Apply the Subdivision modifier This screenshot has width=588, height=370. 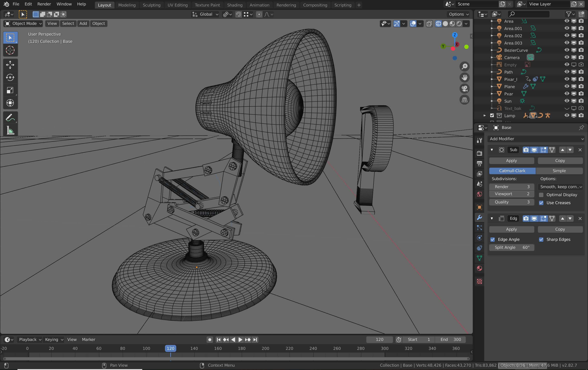point(511,161)
